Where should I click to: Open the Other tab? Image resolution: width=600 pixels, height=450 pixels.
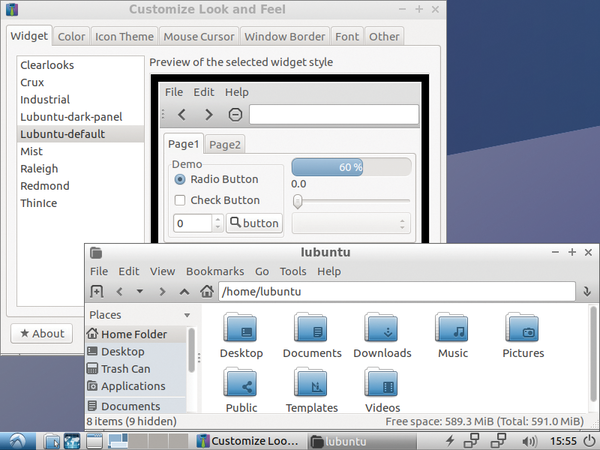coord(384,36)
